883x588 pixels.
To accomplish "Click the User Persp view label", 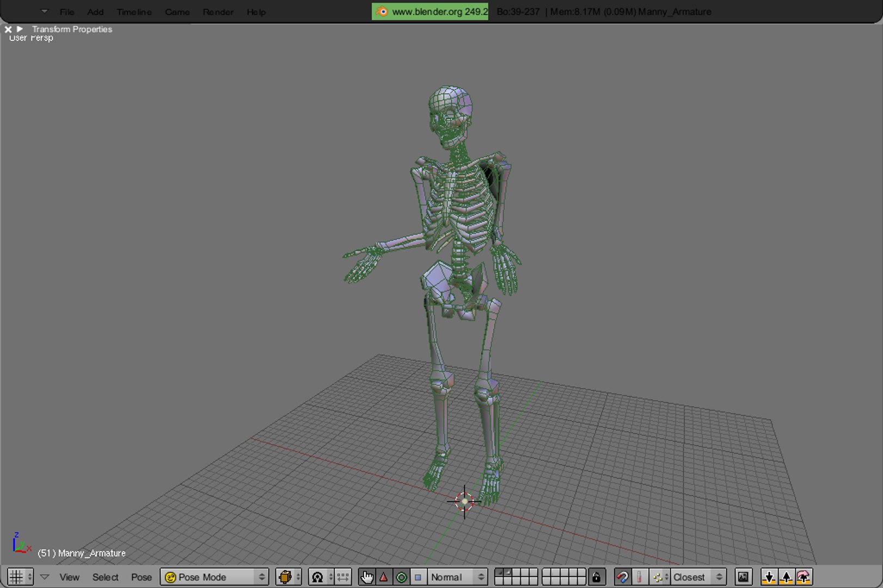I will coord(31,38).
